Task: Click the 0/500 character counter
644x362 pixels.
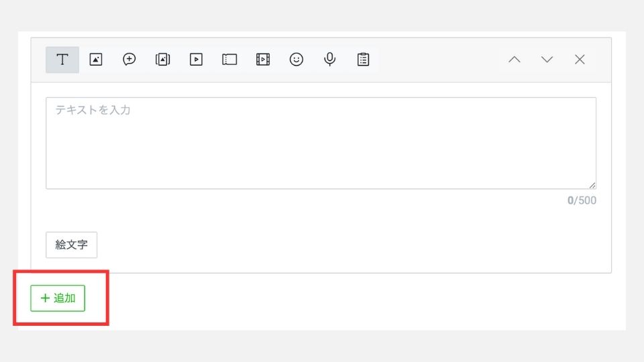Action: (582, 200)
